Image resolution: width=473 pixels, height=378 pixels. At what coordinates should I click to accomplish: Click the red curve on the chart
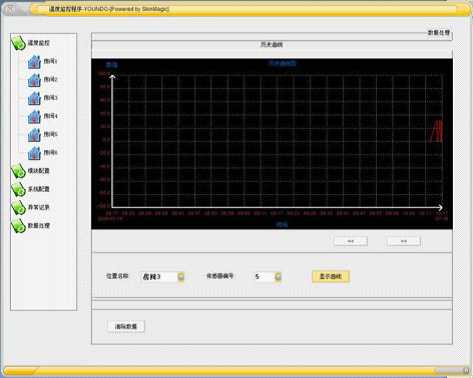[x=437, y=131]
